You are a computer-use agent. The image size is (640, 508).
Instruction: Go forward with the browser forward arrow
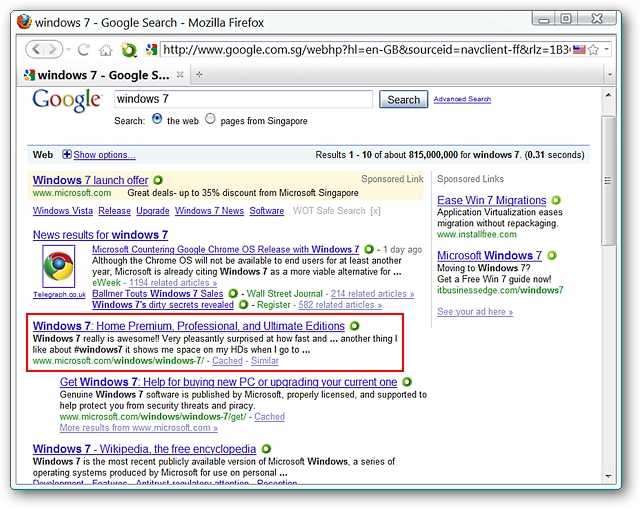click(52, 50)
